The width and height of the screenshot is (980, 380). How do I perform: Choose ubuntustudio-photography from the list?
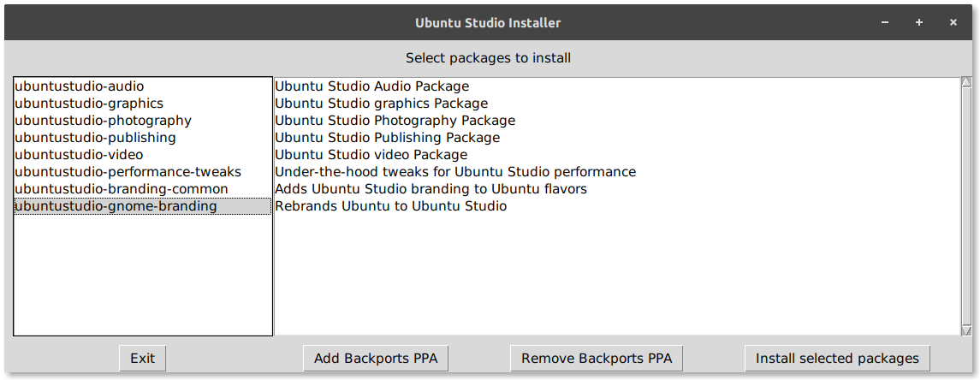[x=103, y=121]
